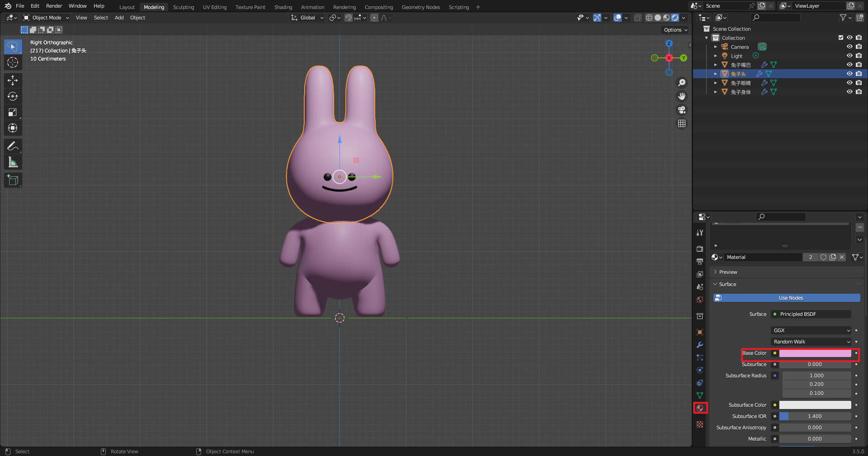Open the Random Walk subsurface method dropdown
The width and height of the screenshot is (868, 456).
pos(811,342)
